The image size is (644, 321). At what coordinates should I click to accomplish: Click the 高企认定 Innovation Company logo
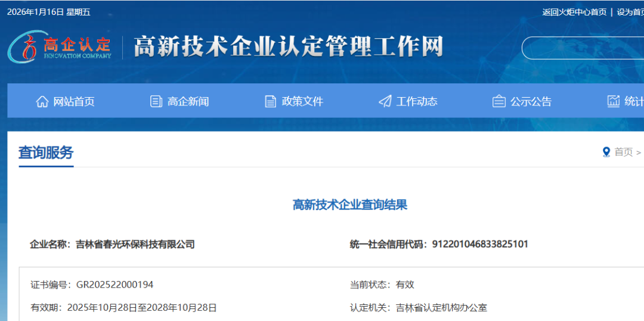point(60,46)
